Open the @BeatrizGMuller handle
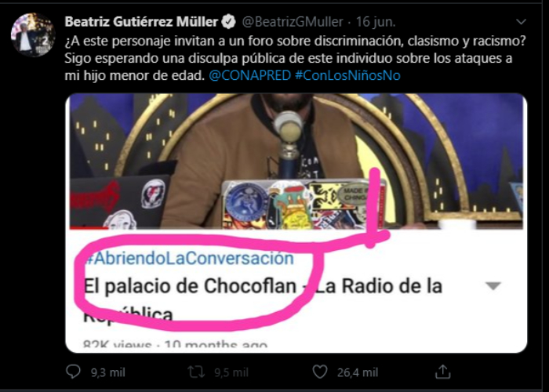 tap(293, 22)
